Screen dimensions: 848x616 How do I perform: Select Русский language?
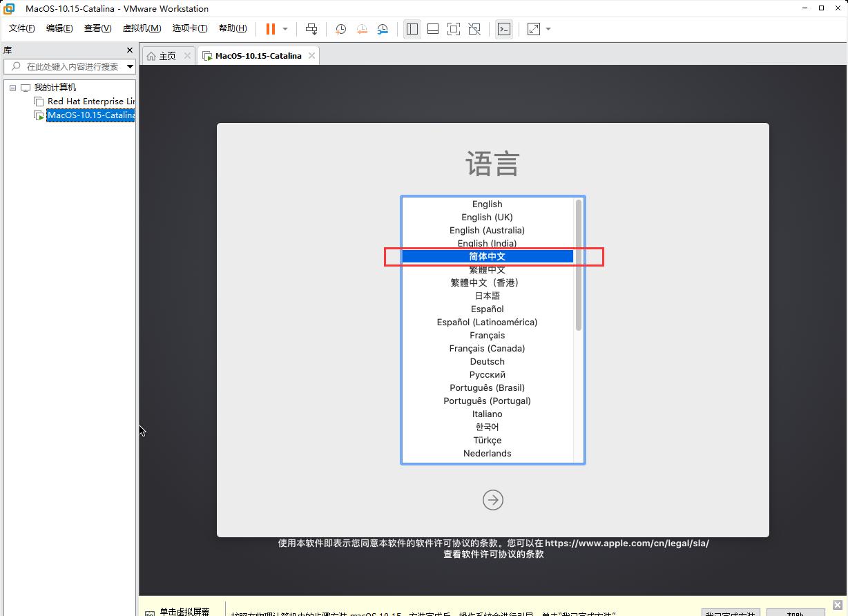(488, 374)
